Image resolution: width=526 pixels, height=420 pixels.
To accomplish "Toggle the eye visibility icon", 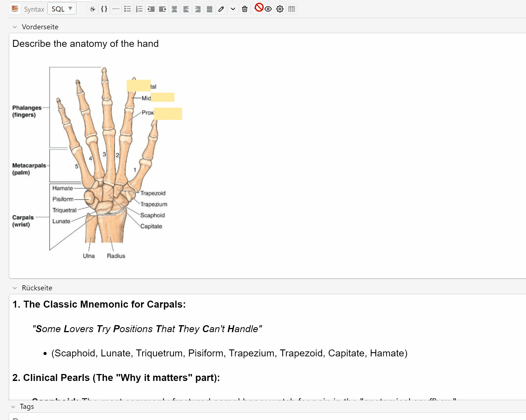I will tap(268, 9).
